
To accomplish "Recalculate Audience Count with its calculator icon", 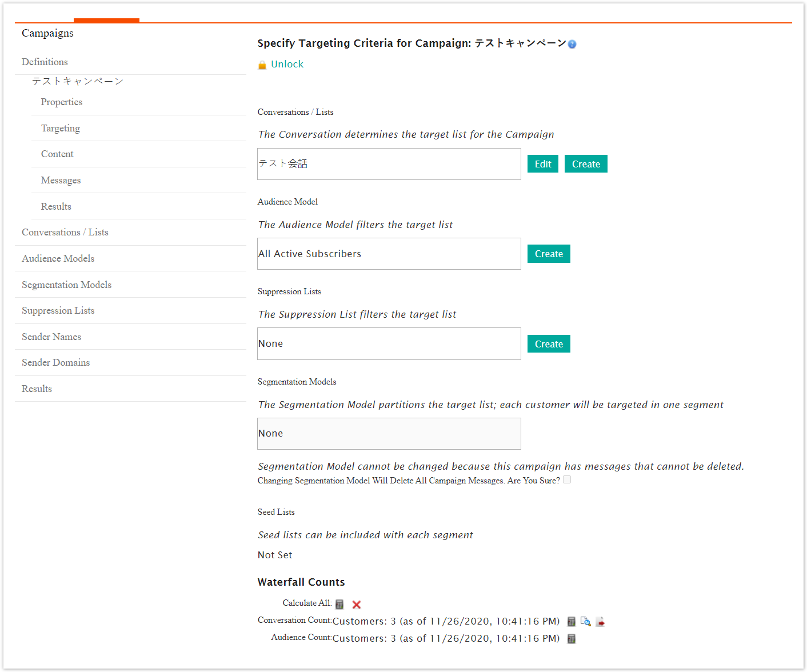I will (571, 639).
